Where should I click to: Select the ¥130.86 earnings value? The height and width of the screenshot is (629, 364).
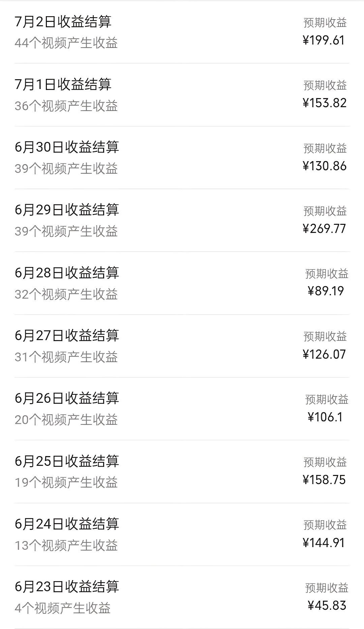(x=325, y=166)
